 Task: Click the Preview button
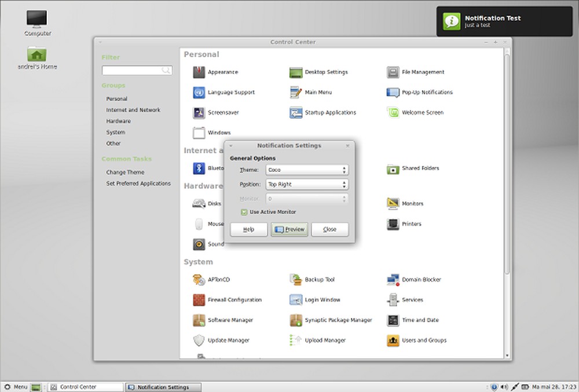tap(289, 229)
